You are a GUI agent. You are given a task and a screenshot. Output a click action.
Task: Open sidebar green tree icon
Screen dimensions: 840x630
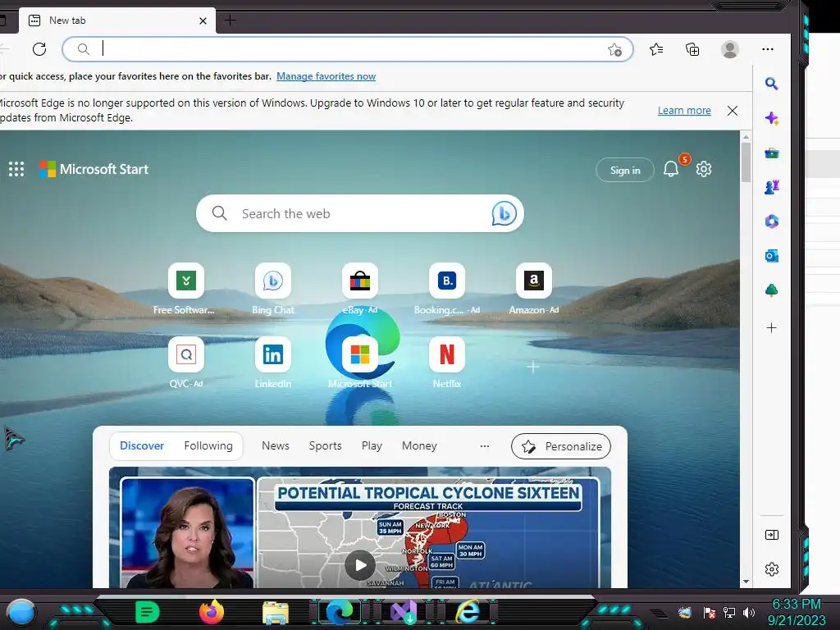point(771,290)
